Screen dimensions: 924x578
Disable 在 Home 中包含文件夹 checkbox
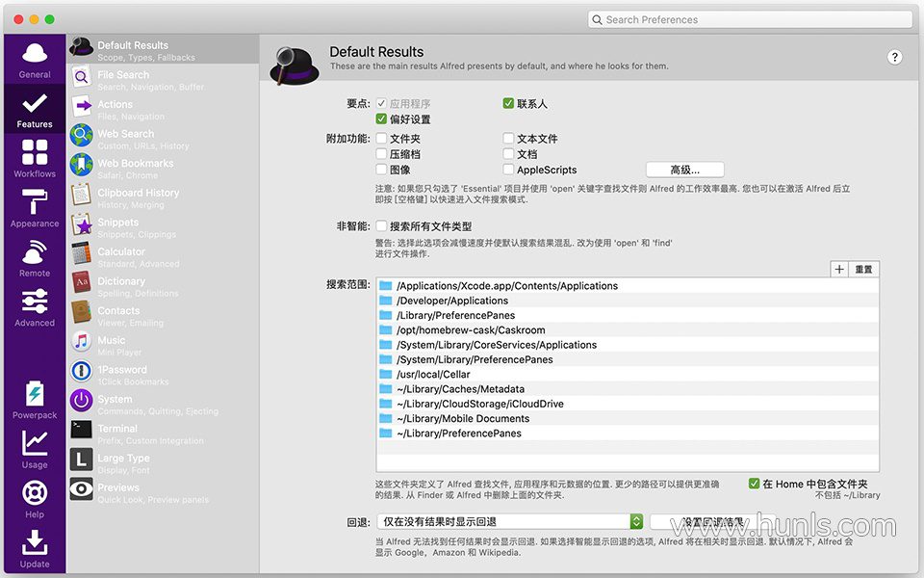tap(754, 484)
